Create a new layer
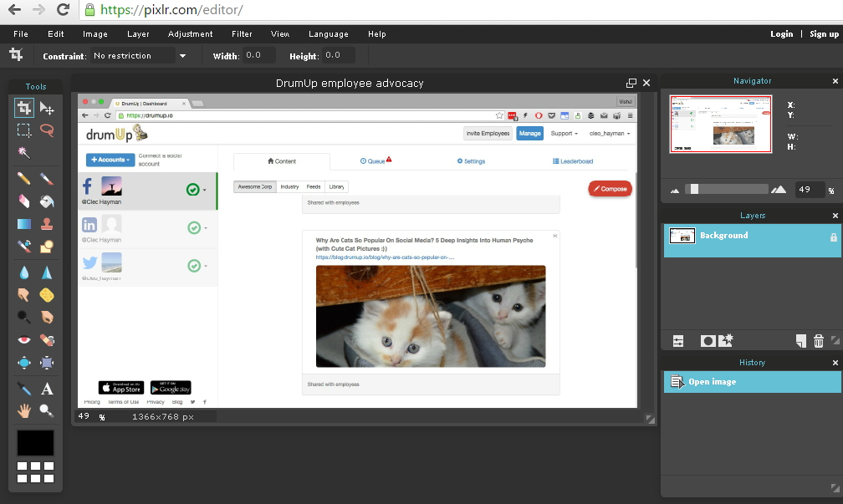Image resolution: width=843 pixels, height=504 pixels. coord(801,341)
